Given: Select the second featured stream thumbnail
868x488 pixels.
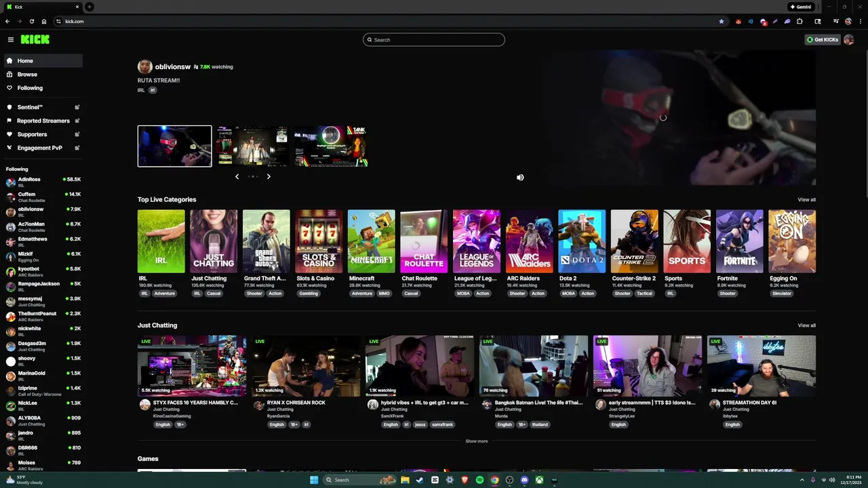Looking at the screenshot, I should point(252,146).
